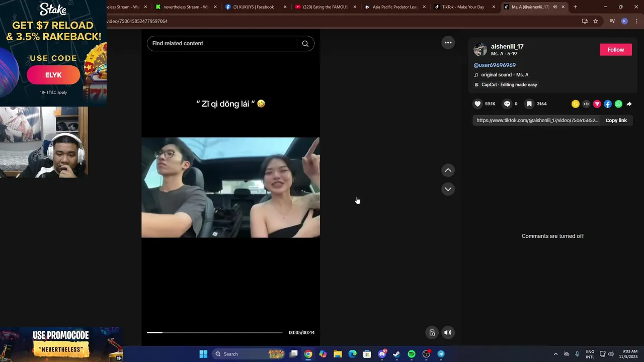The image size is (644, 362).
Task: Open Microsoft Edge from the taskbar
Action: point(352,354)
